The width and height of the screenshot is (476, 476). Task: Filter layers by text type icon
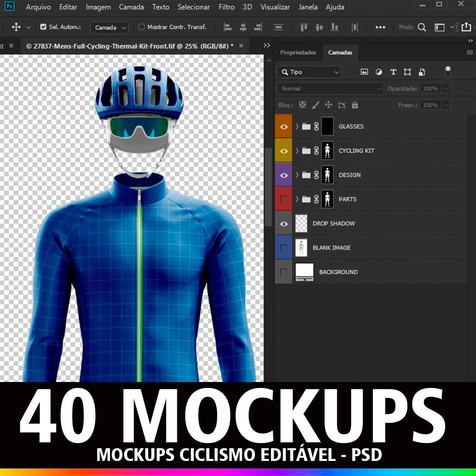(393, 72)
